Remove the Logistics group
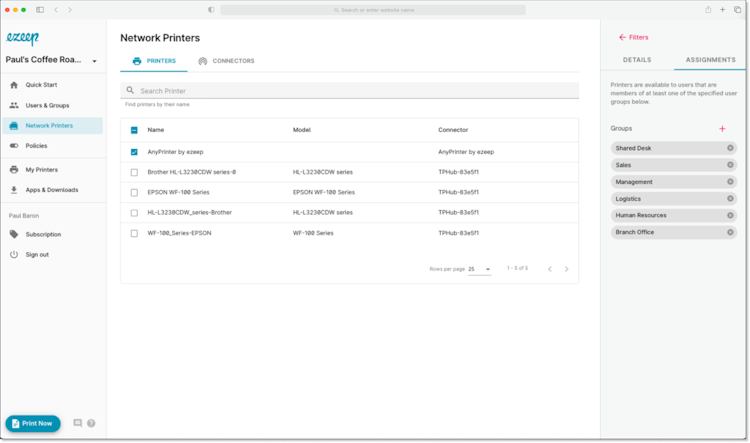Viewport: 750px width, 443px height. 730,199
